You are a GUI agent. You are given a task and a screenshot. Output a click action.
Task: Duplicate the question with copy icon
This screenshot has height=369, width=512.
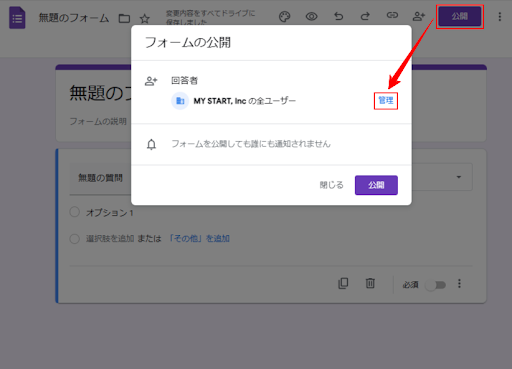343,283
